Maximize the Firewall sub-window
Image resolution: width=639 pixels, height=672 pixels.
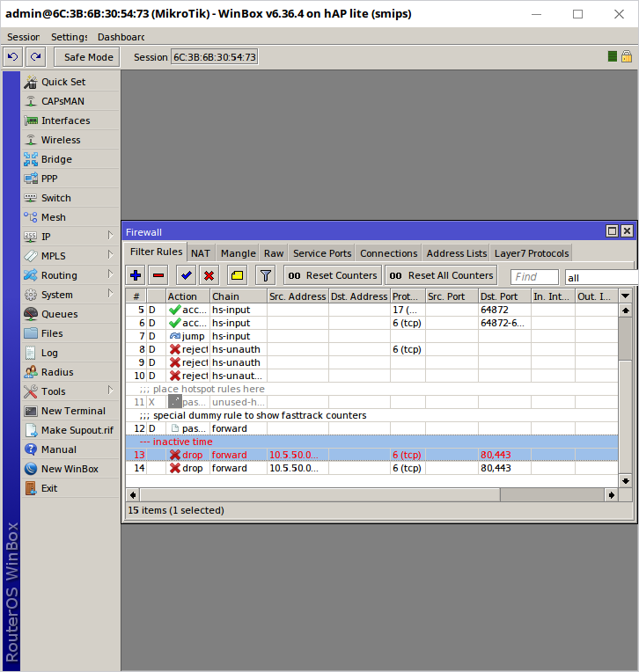click(x=612, y=231)
